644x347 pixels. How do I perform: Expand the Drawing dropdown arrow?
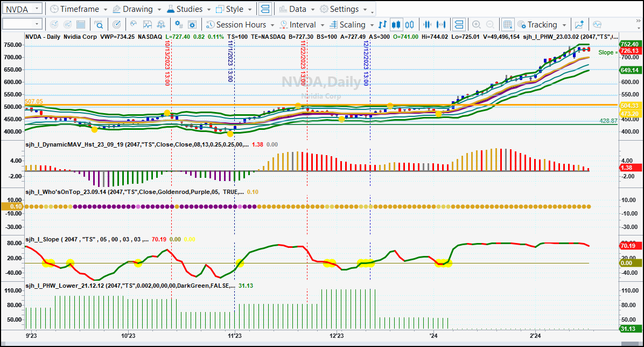159,10
